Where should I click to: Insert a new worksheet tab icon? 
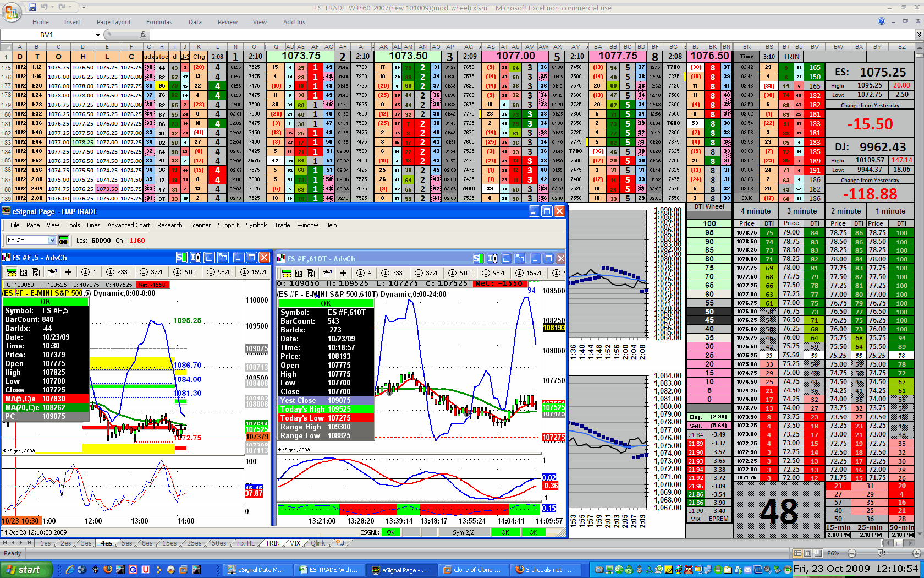coord(340,543)
